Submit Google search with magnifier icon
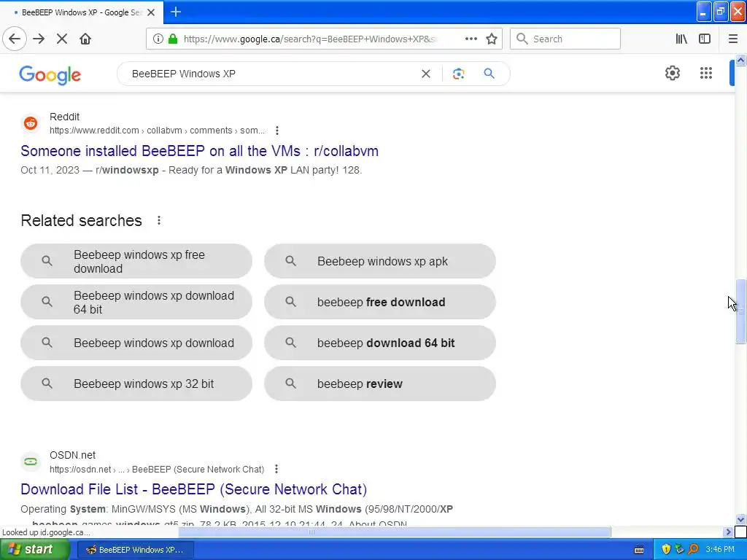 tap(489, 74)
